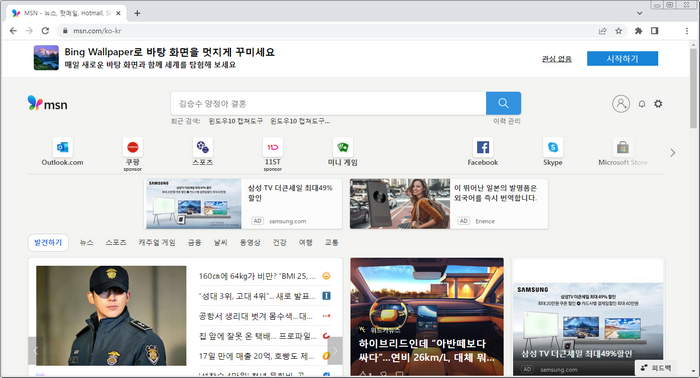700x378 pixels.
Task: Show next carousel slide arrow
Action: [335, 351]
